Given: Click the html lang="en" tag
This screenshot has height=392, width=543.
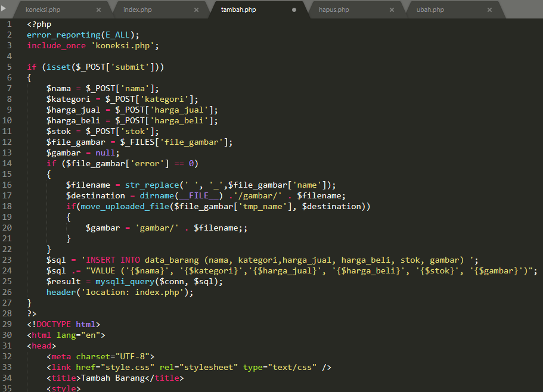Looking at the screenshot, I should (66, 335).
